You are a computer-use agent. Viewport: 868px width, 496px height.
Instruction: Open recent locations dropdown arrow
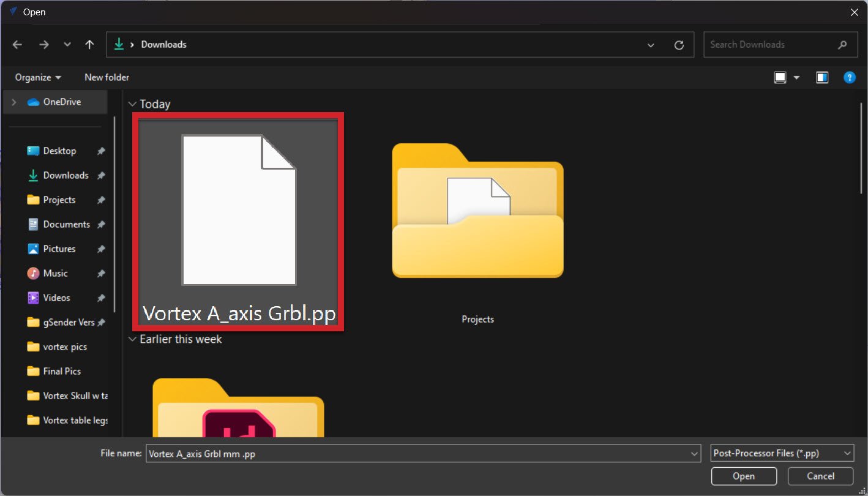click(67, 45)
